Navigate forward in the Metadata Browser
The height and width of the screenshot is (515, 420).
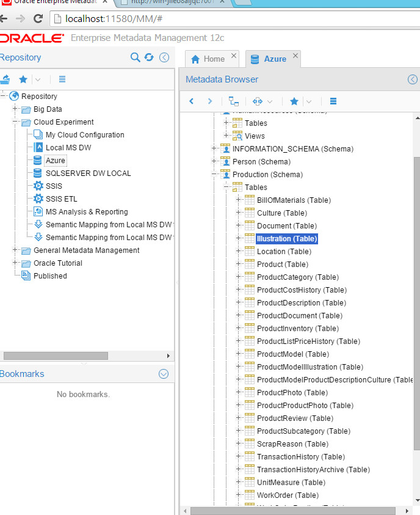click(210, 101)
